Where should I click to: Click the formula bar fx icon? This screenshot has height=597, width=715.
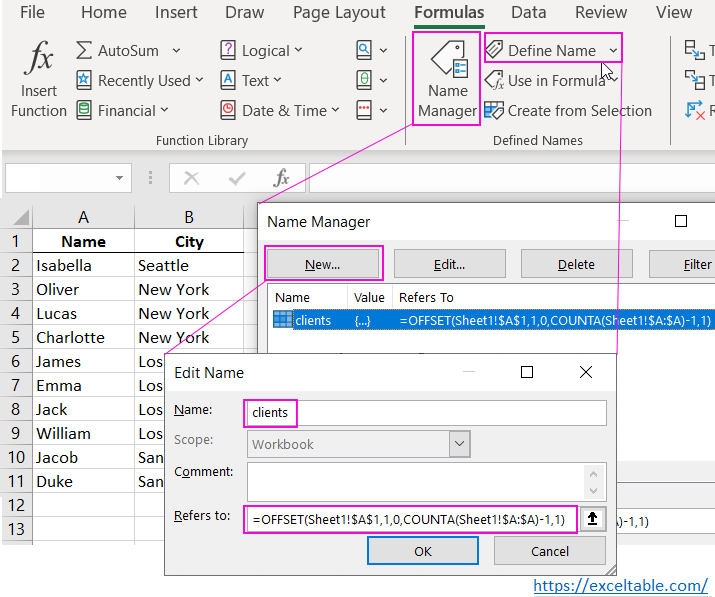[281, 178]
